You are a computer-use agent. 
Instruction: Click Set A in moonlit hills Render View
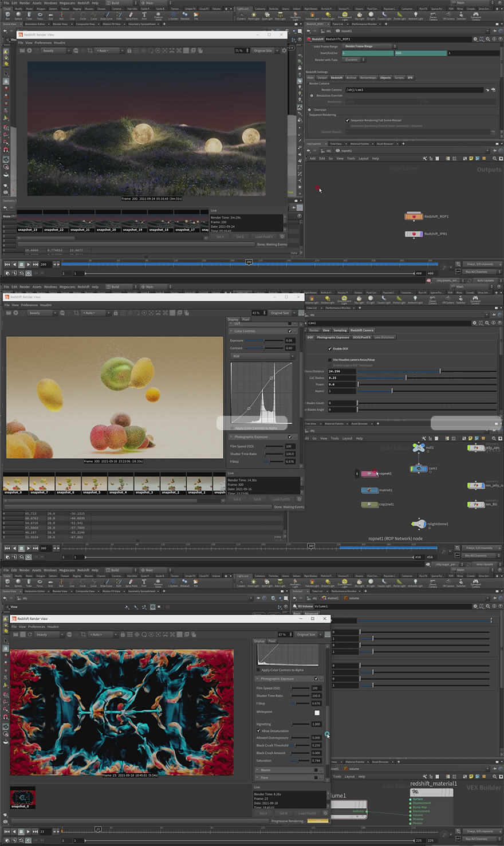(220, 237)
